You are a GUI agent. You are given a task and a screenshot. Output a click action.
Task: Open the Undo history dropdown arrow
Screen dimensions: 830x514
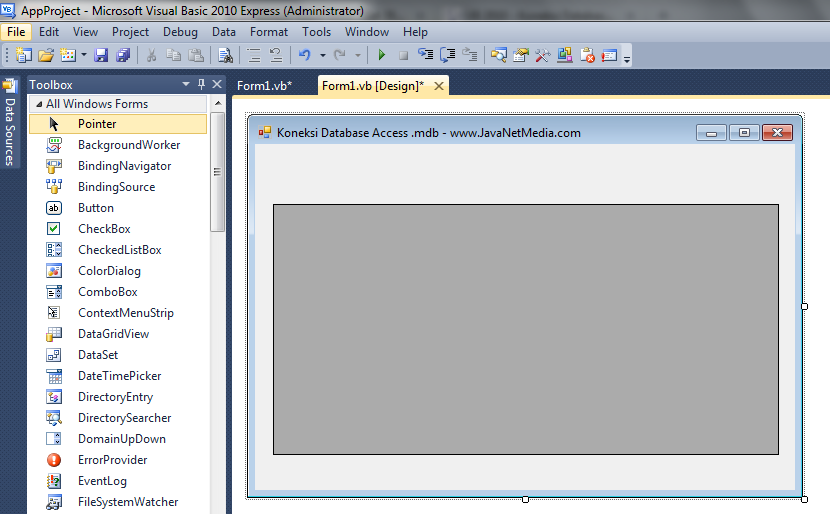[322, 55]
